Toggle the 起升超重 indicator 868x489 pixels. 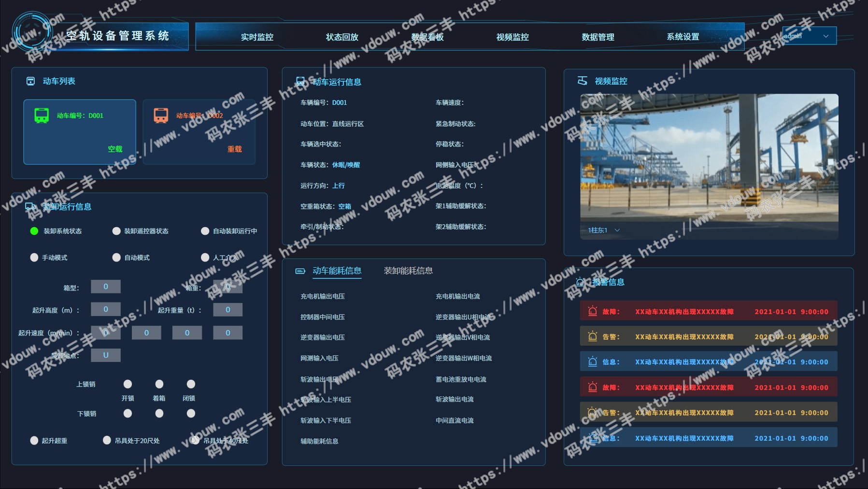pos(34,441)
